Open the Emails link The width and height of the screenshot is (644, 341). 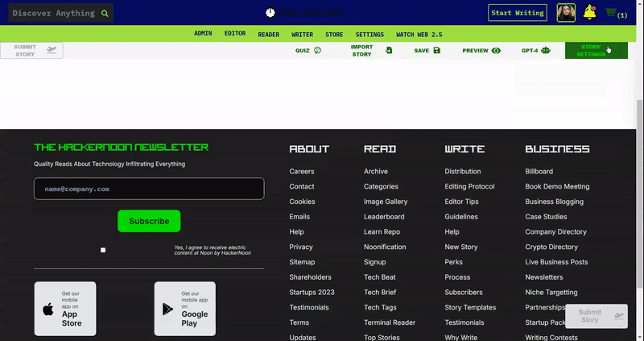pos(299,217)
